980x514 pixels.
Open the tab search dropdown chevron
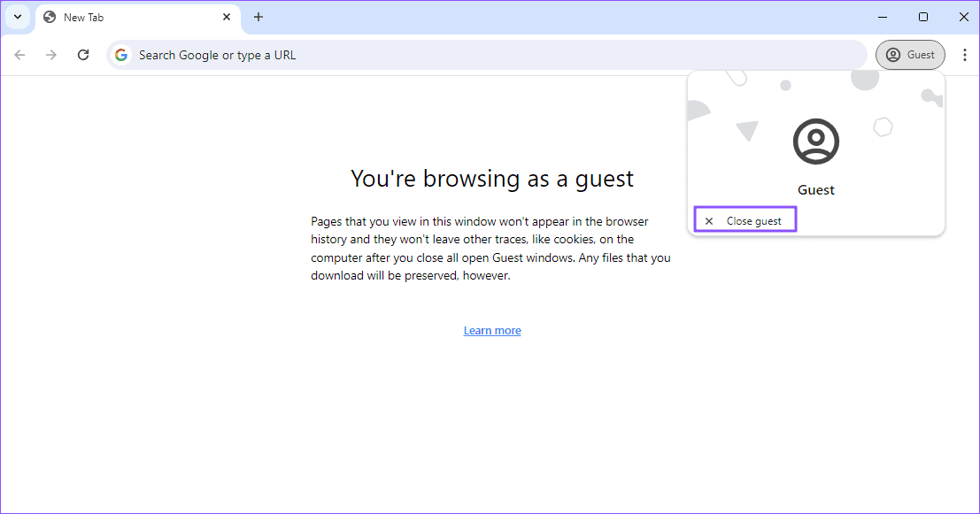pyautogui.click(x=17, y=17)
